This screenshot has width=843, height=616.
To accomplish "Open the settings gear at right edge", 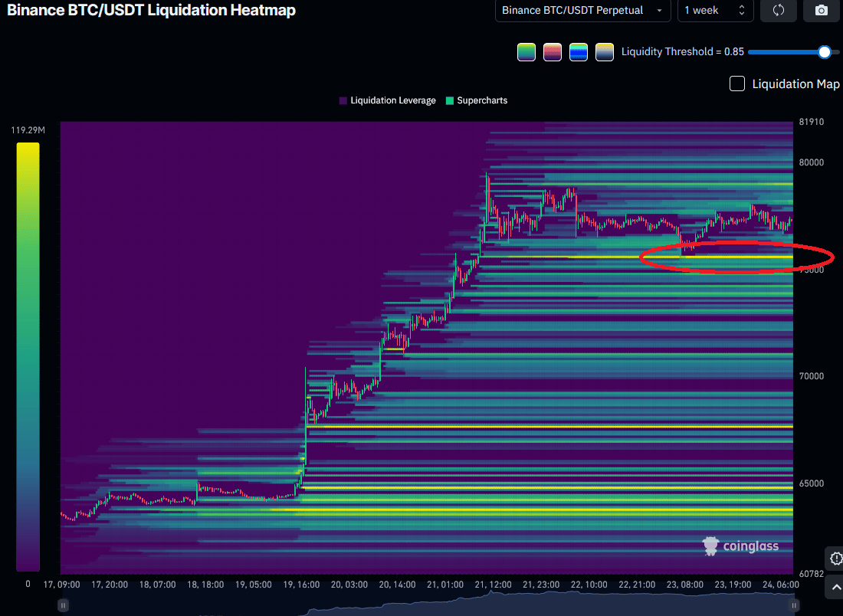I will pos(835,559).
